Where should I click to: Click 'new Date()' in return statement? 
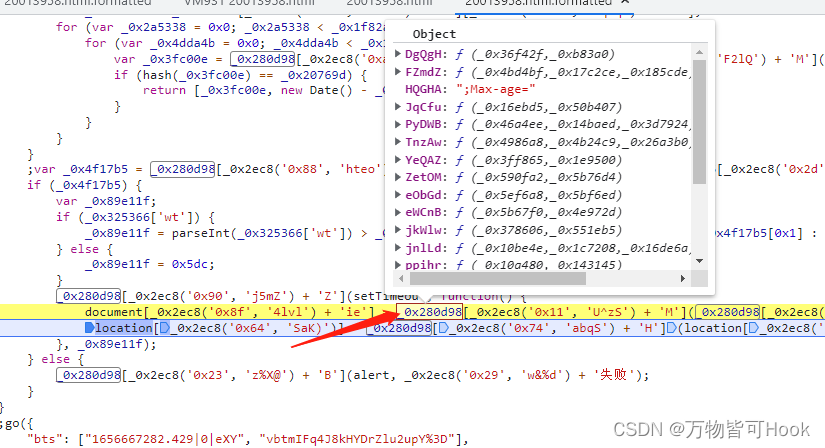tap(317, 90)
